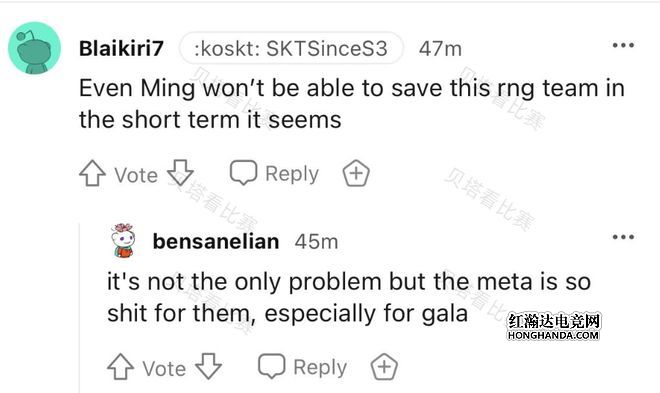
Task: Downvote bensanelian's reply
Action: coord(209,366)
